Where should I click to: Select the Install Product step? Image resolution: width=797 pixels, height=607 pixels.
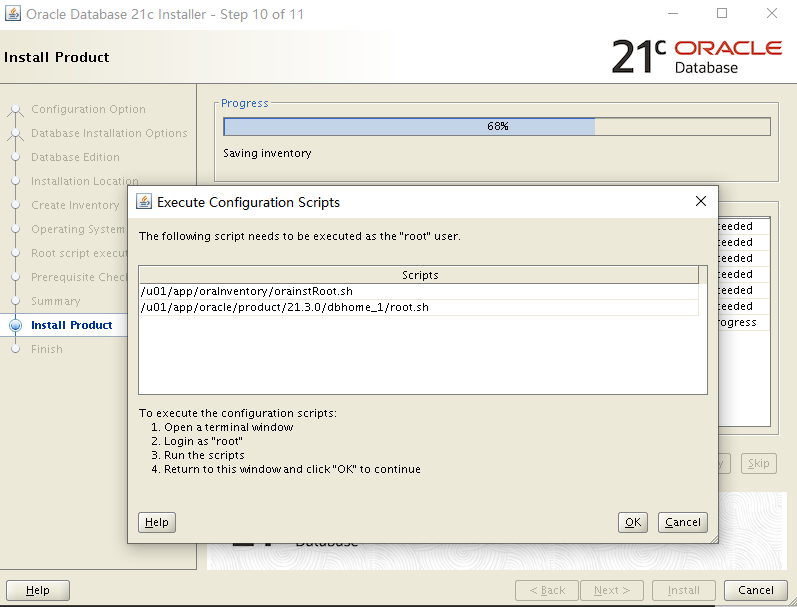click(71, 325)
